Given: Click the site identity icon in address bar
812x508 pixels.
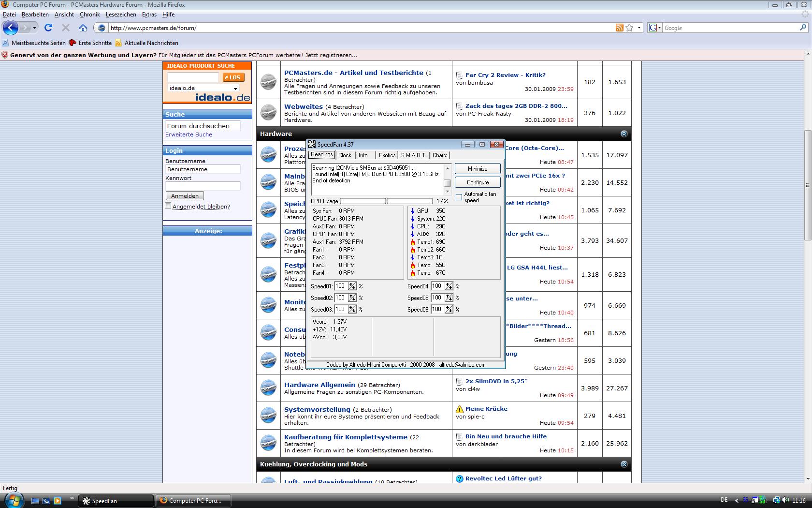Looking at the screenshot, I should coord(101,28).
